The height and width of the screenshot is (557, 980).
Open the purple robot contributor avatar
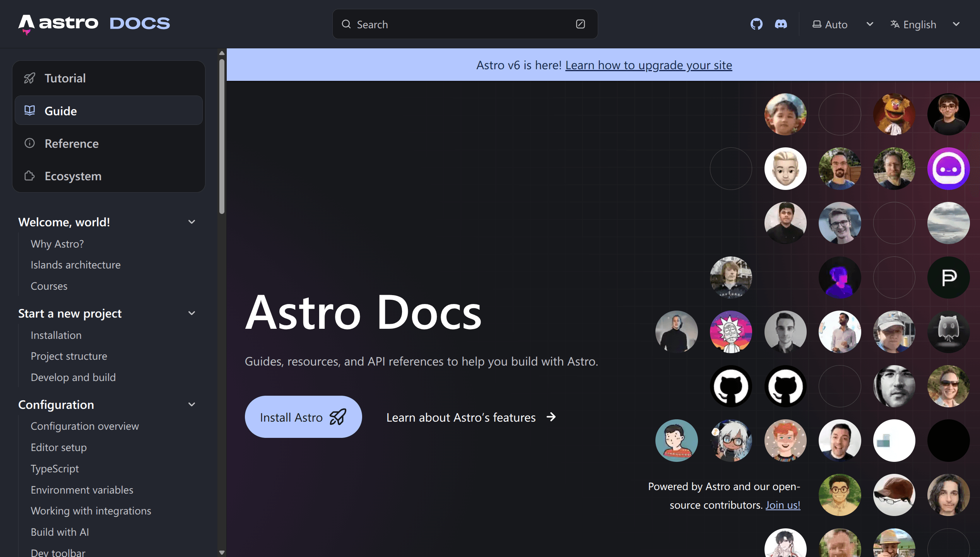point(948,169)
